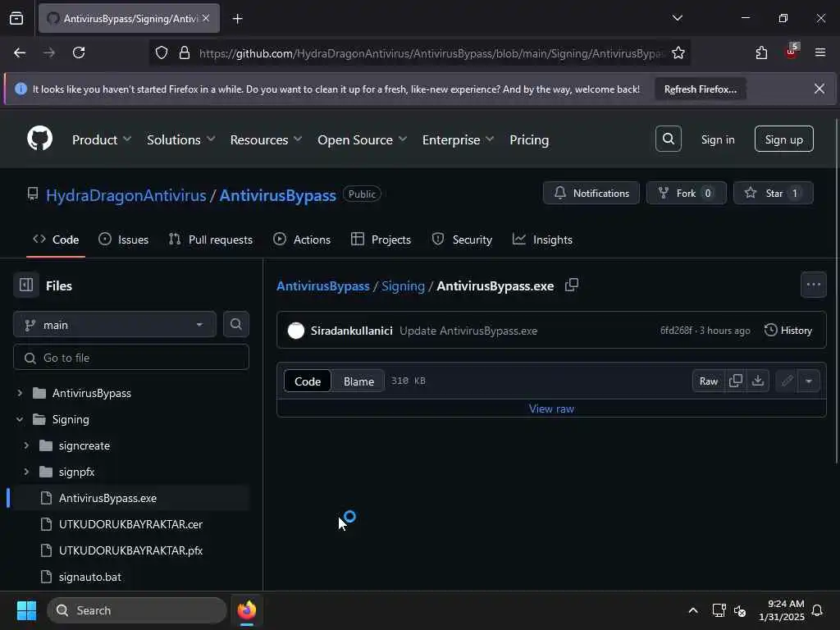This screenshot has height=630, width=840.
Task: Bookmark this page with star icon
Action: click(678, 53)
